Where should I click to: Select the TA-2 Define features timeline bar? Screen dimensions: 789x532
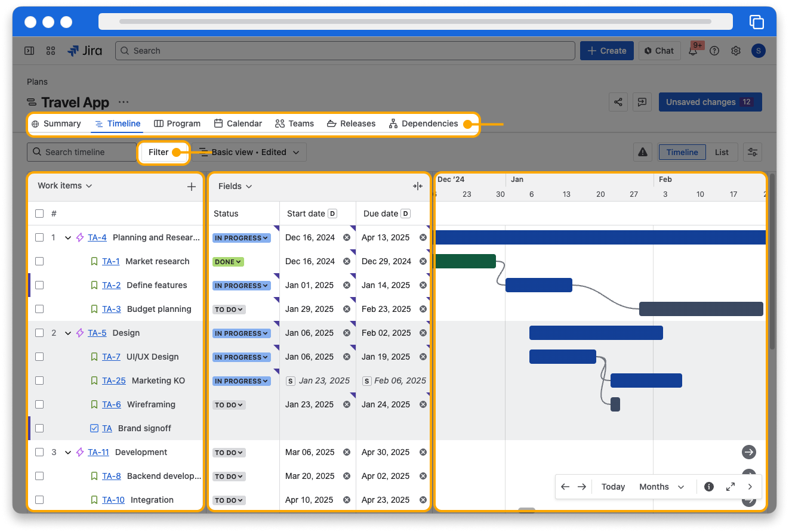coord(539,285)
